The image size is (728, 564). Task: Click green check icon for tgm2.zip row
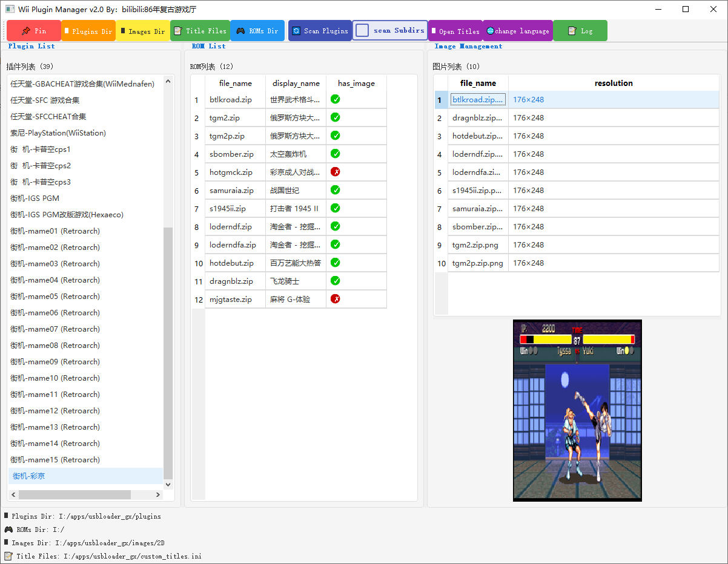click(336, 117)
